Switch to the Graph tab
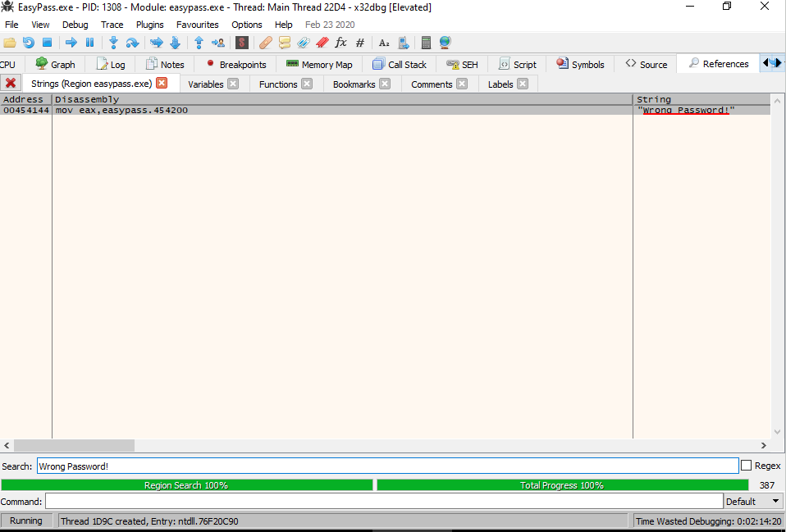This screenshot has width=786, height=532. click(x=55, y=64)
